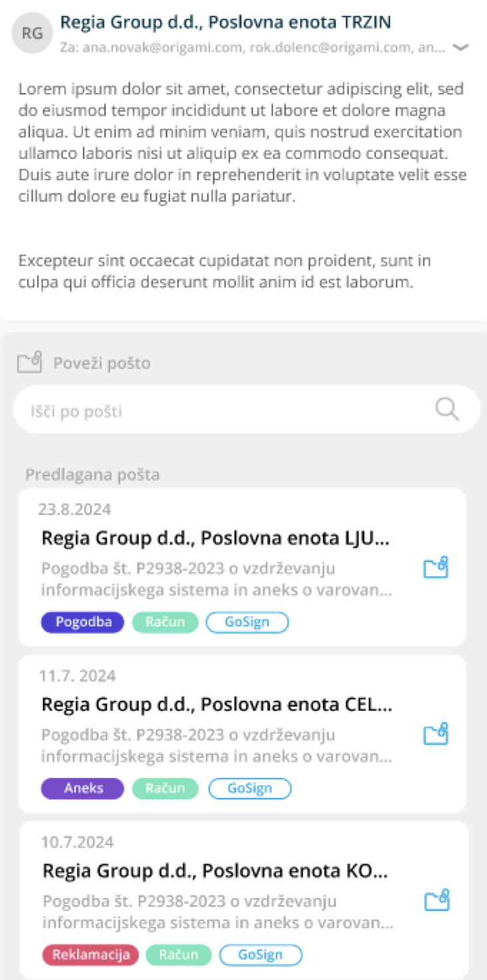Click the Poveži pošto label

coord(102,363)
